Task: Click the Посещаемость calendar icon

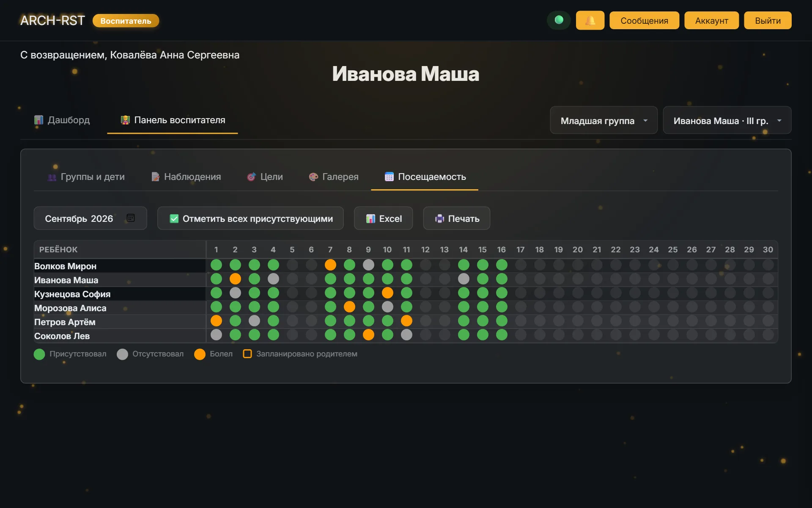Action: pyautogui.click(x=389, y=177)
